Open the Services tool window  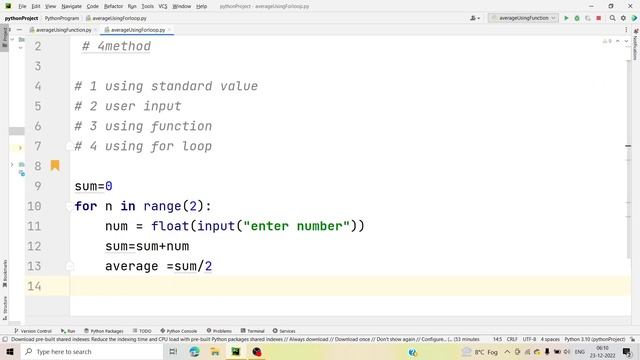(284, 331)
